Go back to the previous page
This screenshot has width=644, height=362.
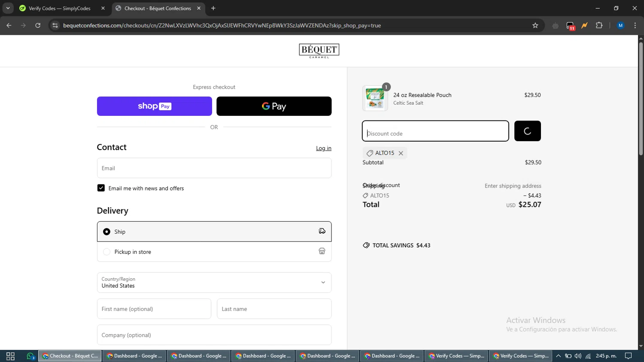tap(9, 25)
